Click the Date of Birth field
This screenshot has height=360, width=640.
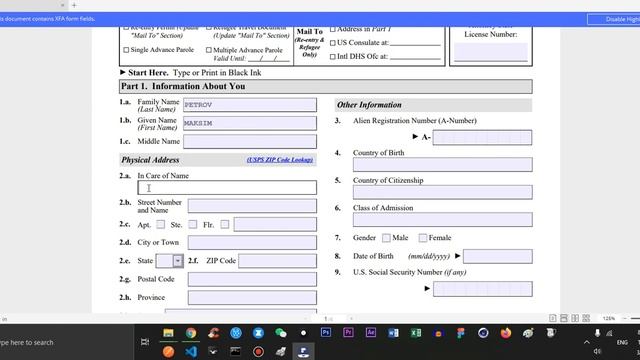click(498, 256)
